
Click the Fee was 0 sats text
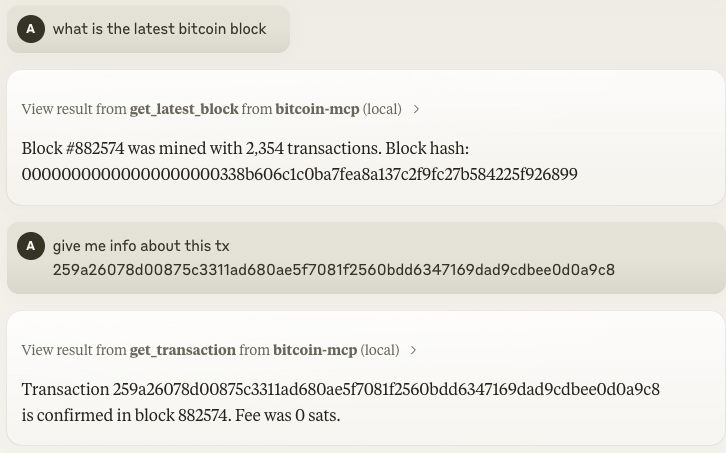(x=288, y=415)
